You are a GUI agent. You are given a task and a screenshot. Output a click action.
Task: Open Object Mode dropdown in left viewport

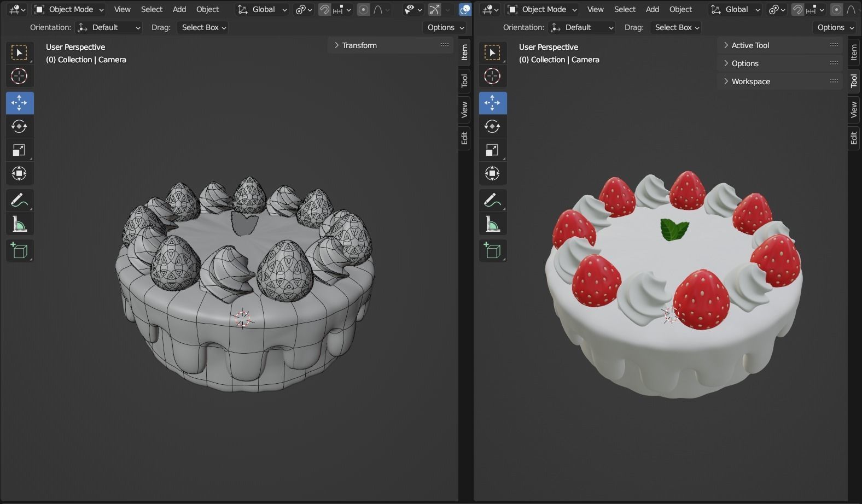pos(68,9)
